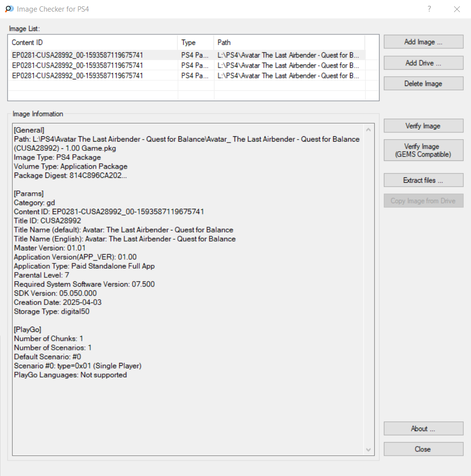Click 'PlayGo Languages: Not supported' line
This screenshot has width=471, height=476.
coord(71,375)
